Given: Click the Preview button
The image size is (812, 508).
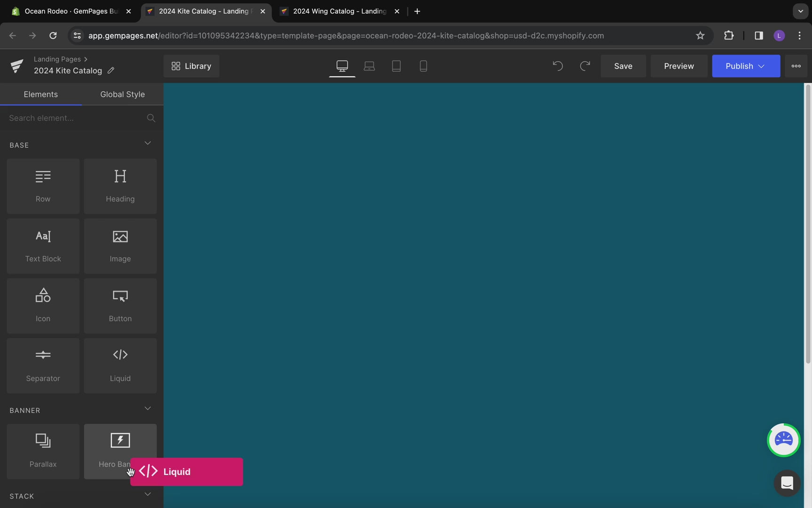Looking at the screenshot, I should pos(679,66).
